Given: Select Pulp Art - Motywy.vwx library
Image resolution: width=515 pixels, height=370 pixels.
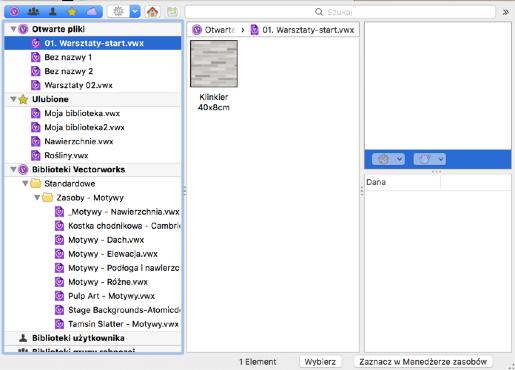Looking at the screenshot, I should [x=93, y=296].
